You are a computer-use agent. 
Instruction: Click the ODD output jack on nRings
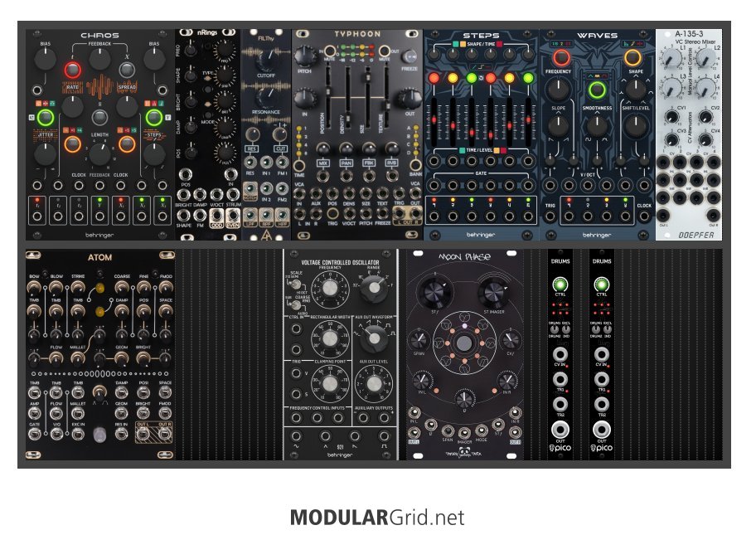217,215
